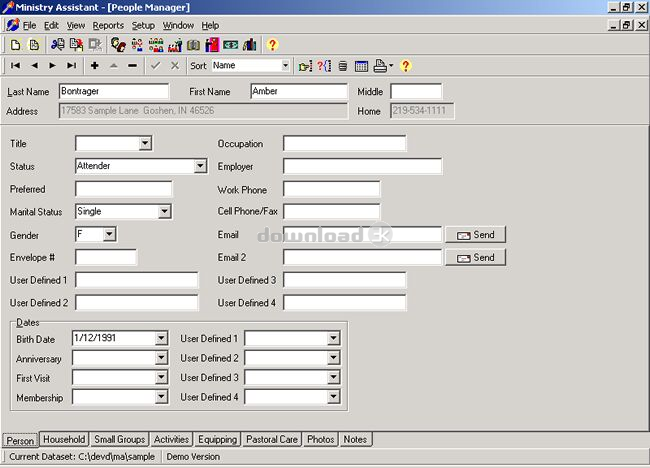Click the help icon in navigation toolbar
This screenshot has width=650, height=468.
point(406,66)
